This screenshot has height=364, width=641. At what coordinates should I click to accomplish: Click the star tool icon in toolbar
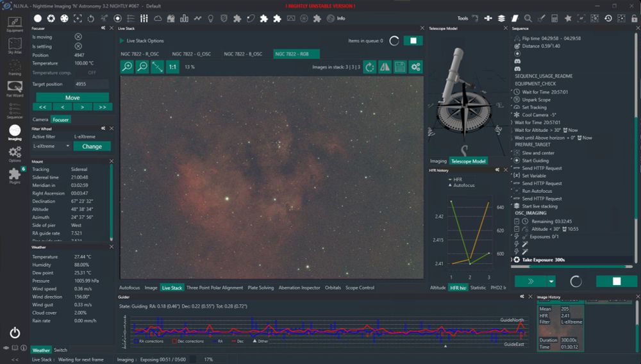568,19
